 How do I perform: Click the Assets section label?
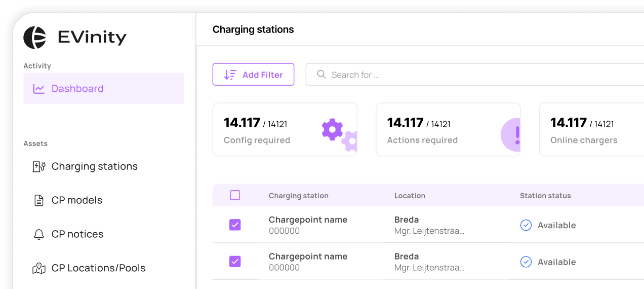pos(35,143)
